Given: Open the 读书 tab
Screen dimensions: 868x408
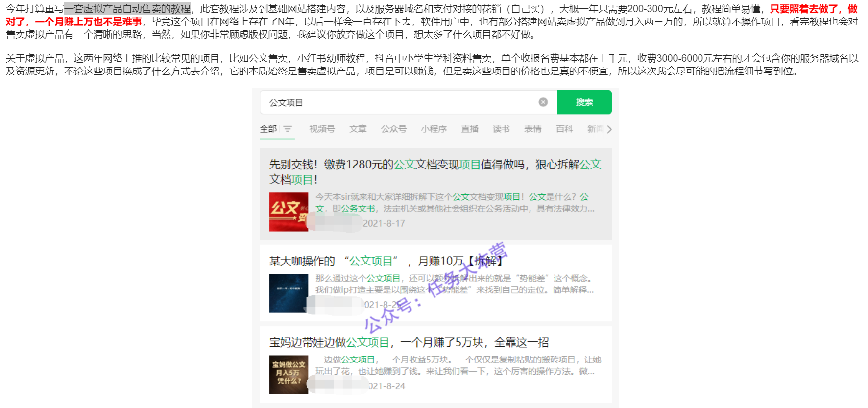Looking at the screenshot, I should [x=501, y=129].
